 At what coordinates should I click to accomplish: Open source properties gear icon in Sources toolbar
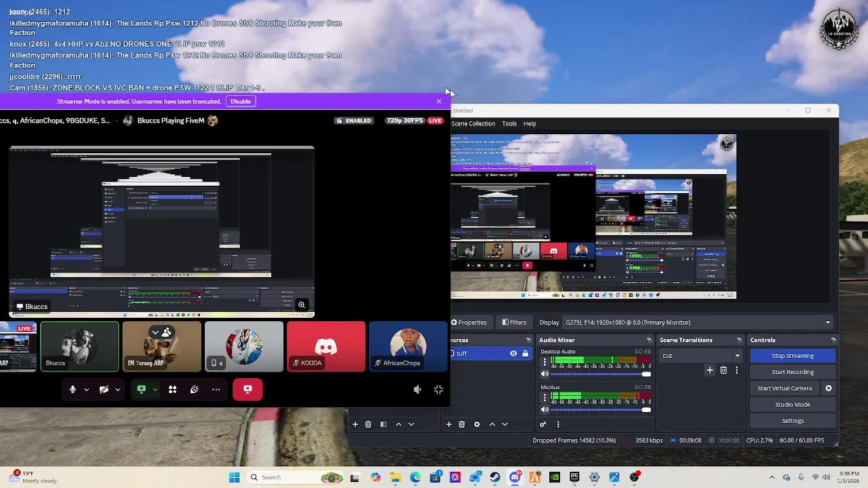coord(477,424)
